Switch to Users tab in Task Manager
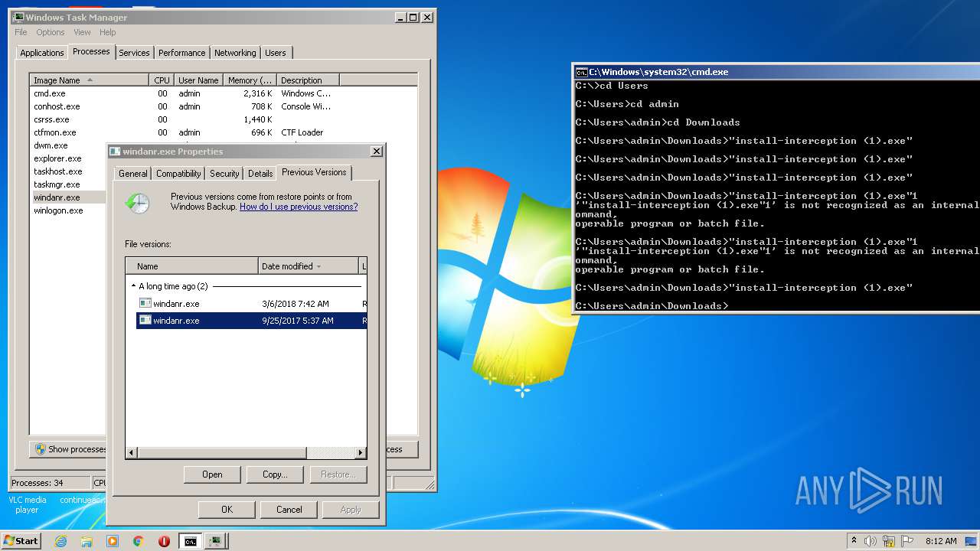Screen dimensions: 980x551 (276, 53)
